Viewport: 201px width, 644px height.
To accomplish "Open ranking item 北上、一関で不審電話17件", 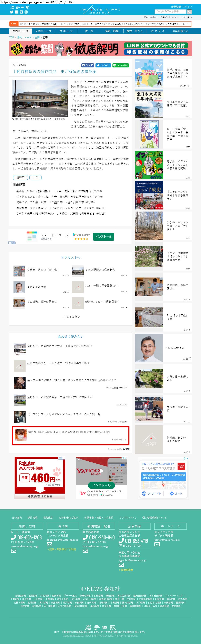I will point(101,286).
